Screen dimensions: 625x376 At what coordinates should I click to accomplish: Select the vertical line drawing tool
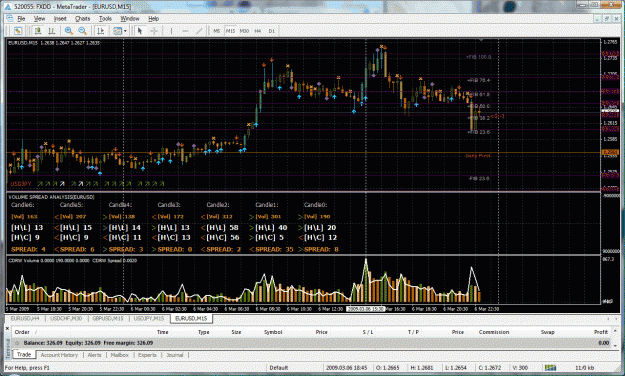pyautogui.click(x=171, y=31)
